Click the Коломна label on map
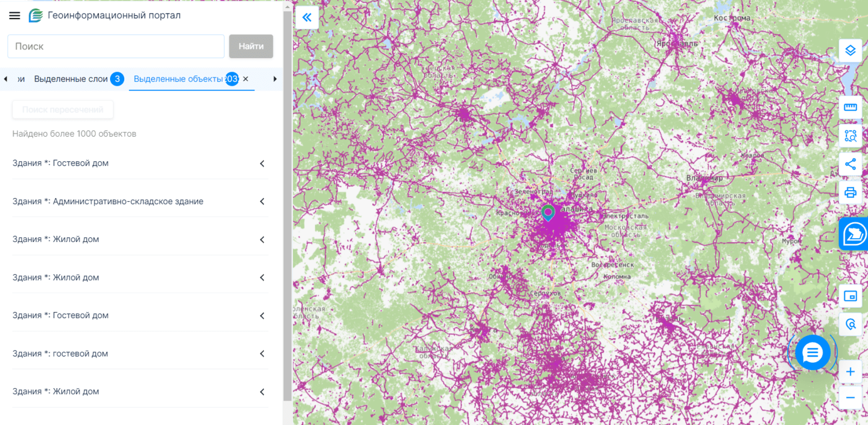 tap(617, 277)
